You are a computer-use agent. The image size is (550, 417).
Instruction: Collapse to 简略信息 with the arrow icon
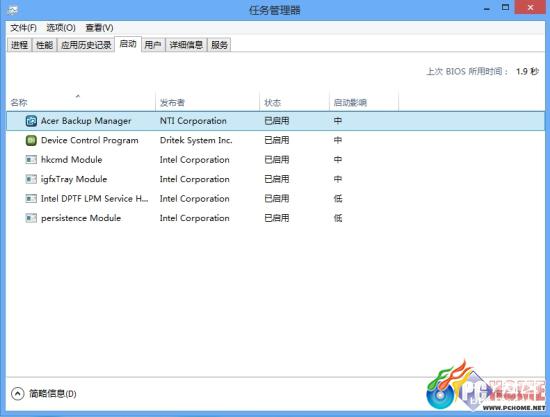point(18,394)
